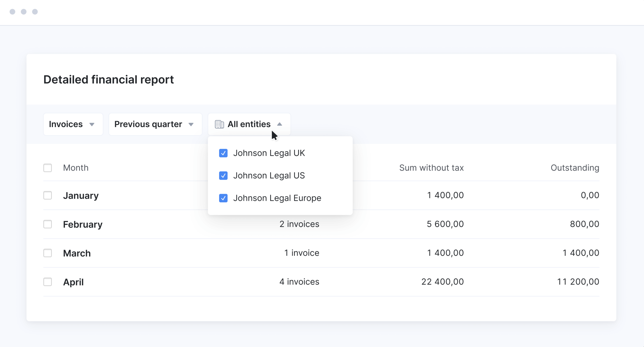The image size is (644, 347).
Task: Click the building entities icon
Action: pyautogui.click(x=219, y=124)
